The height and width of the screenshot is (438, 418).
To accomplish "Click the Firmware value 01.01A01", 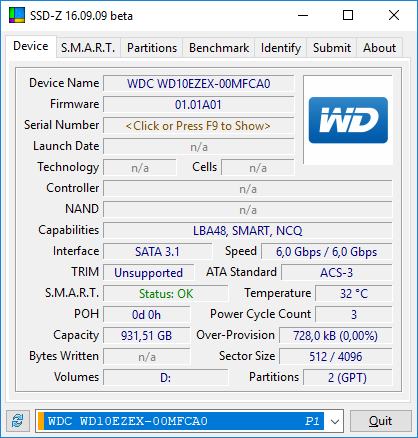I will click(x=199, y=105).
